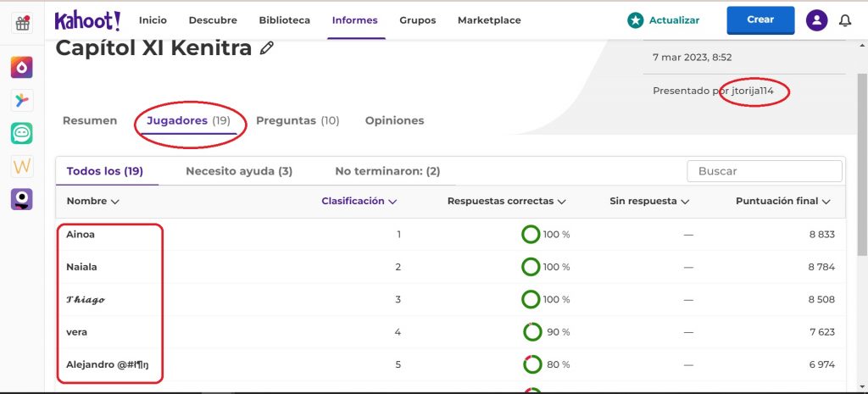
Task: Open the gift box icon in sidebar
Action: click(x=22, y=23)
